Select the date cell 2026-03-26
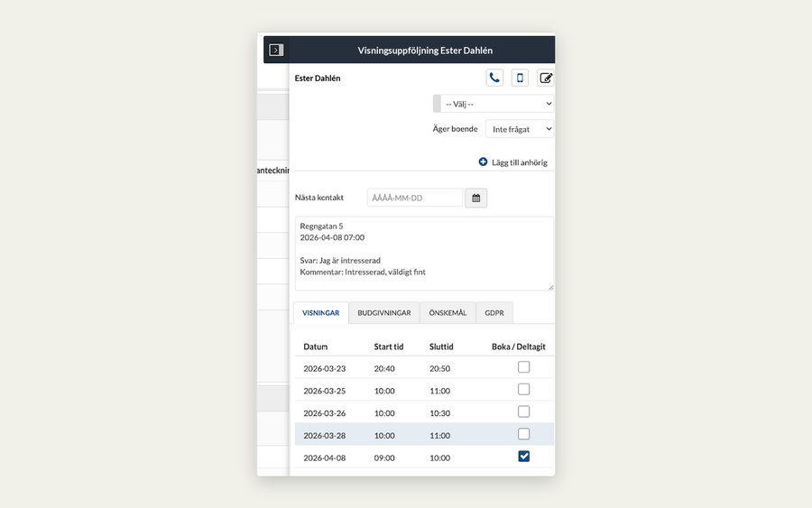The height and width of the screenshot is (508, 812). [324, 413]
